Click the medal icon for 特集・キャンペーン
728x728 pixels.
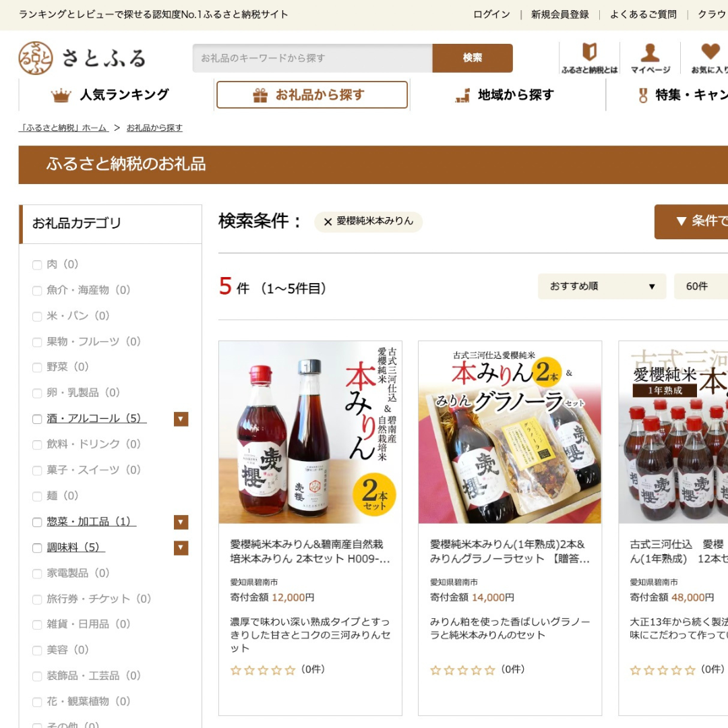coord(643,95)
